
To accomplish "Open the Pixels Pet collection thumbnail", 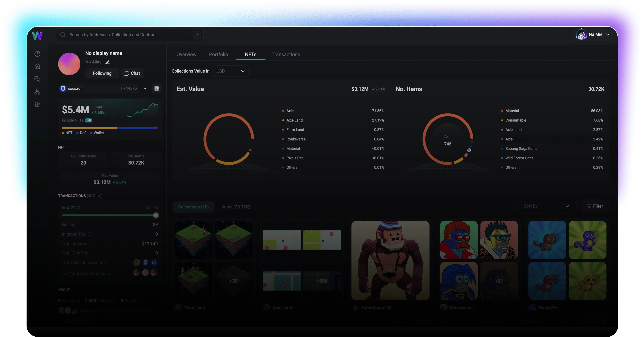I will point(567,260).
